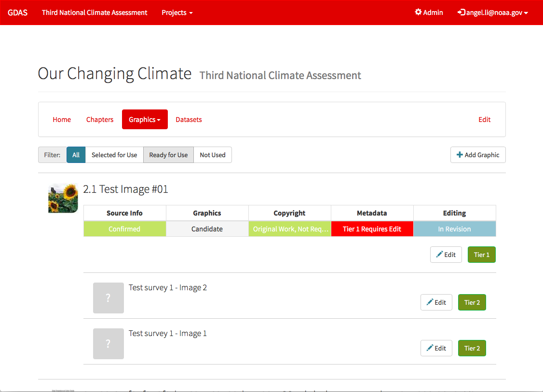
Task: Expand the angel.li@noaa.gov user menu caret
Action: [526, 13]
